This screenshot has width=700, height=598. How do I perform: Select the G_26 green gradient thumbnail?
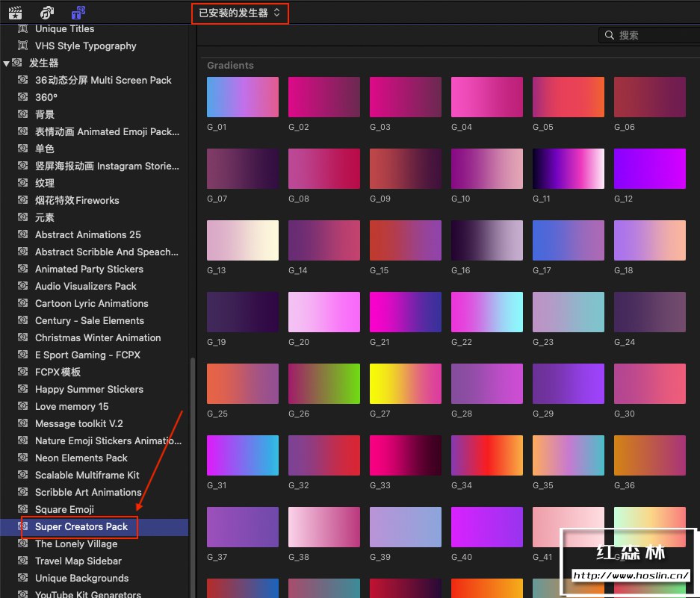[323, 384]
